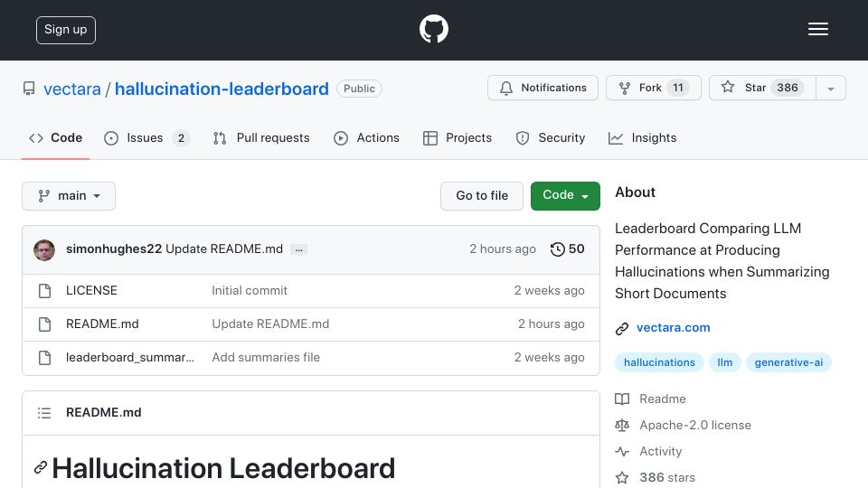Viewport: 868px width, 488px height.
Task: Click the Sign up button
Action: [66, 30]
